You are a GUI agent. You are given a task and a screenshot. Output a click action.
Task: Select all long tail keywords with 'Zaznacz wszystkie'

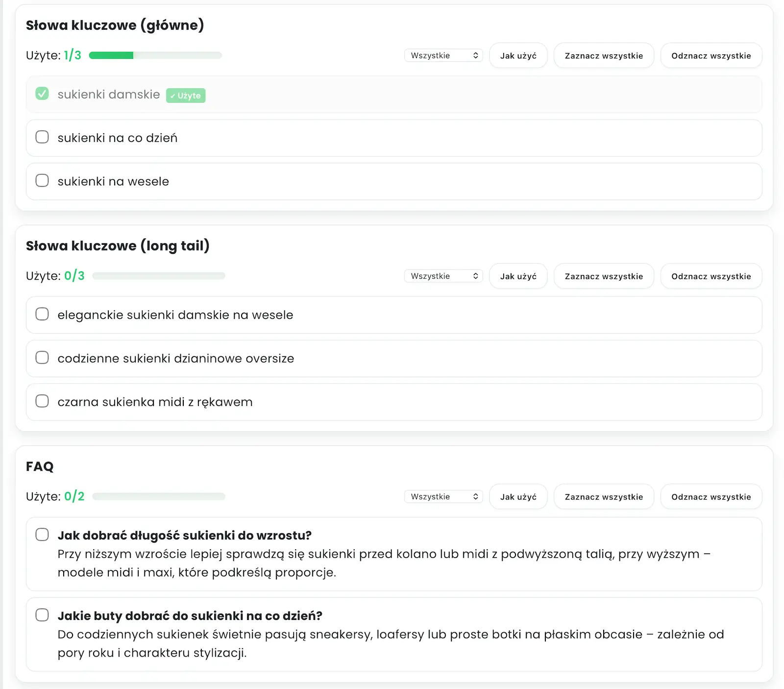click(603, 276)
